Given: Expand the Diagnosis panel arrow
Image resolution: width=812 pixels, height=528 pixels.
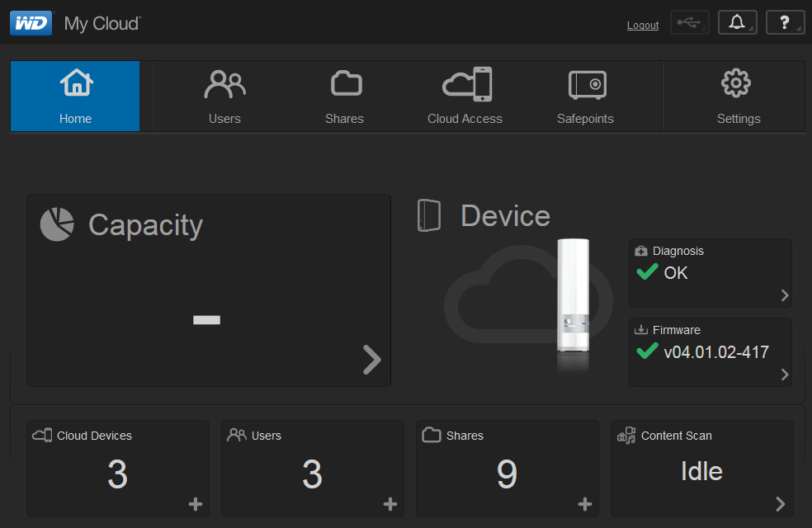Looking at the screenshot, I should [785, 295].
